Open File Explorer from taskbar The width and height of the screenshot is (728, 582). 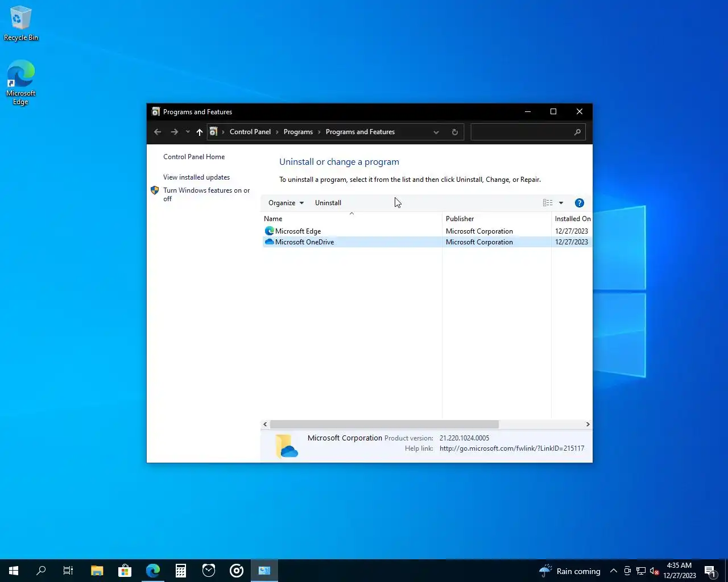point(97,571)
